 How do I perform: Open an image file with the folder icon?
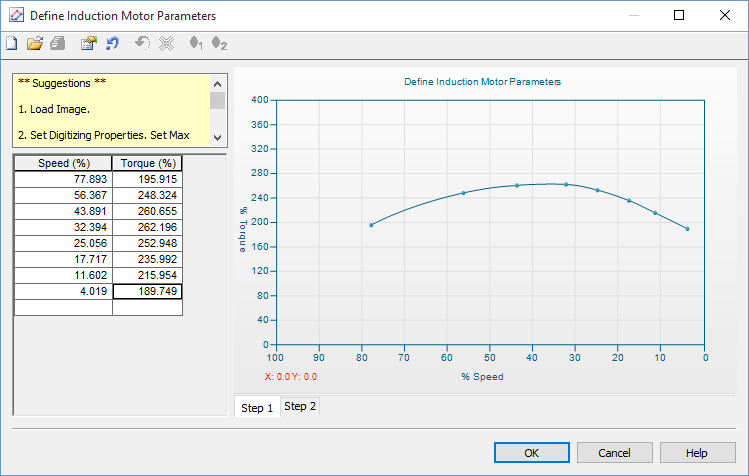tap(35, 44)
